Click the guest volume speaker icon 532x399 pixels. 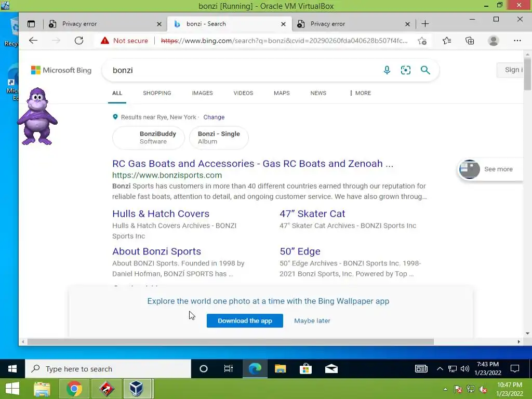tap(465, 369)
